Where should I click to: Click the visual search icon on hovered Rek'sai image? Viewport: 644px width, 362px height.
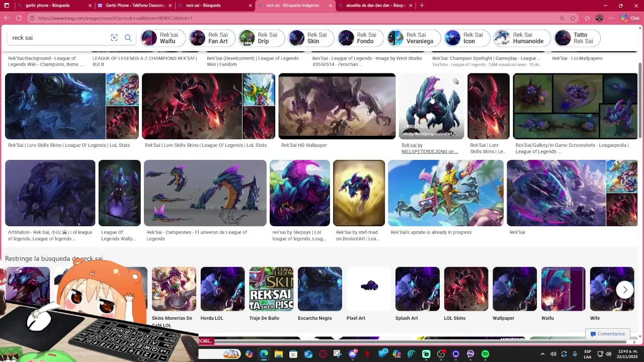(456, 81)
